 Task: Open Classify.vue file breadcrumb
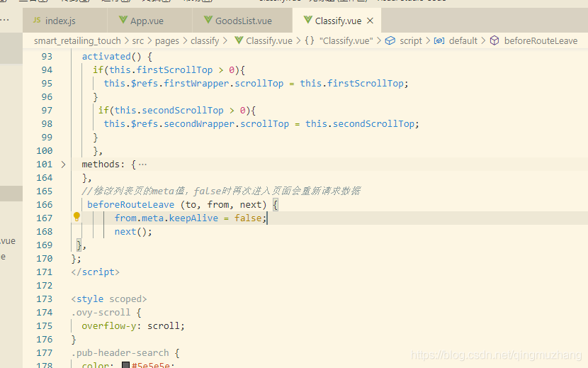pyautogui.click(x=269, y=40)
